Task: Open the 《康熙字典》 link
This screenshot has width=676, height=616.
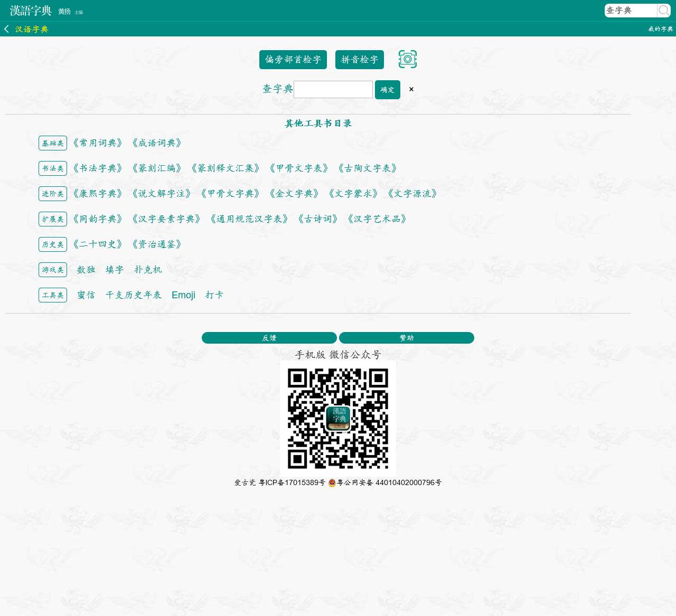Action: [98, 194]
